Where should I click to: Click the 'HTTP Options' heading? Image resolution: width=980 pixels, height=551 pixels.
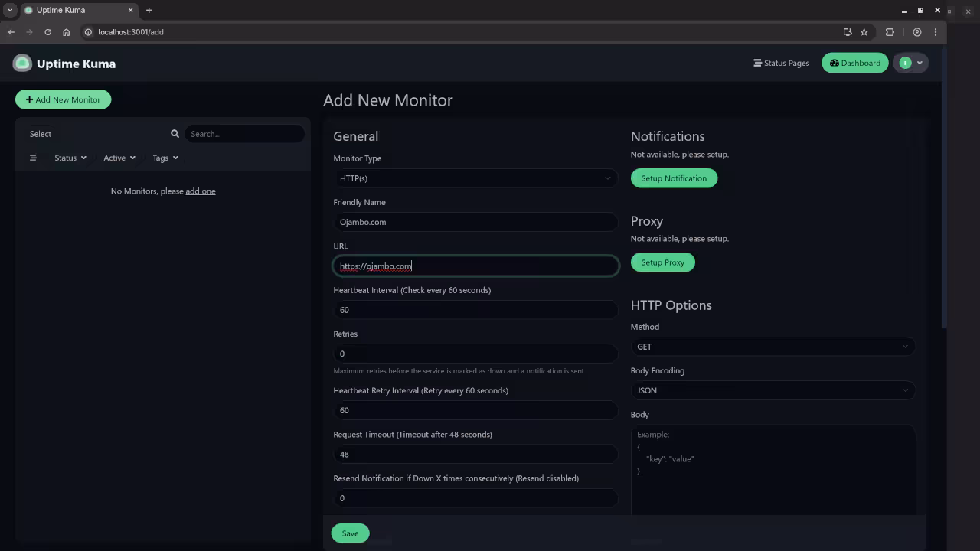click(x=671, y=305)
